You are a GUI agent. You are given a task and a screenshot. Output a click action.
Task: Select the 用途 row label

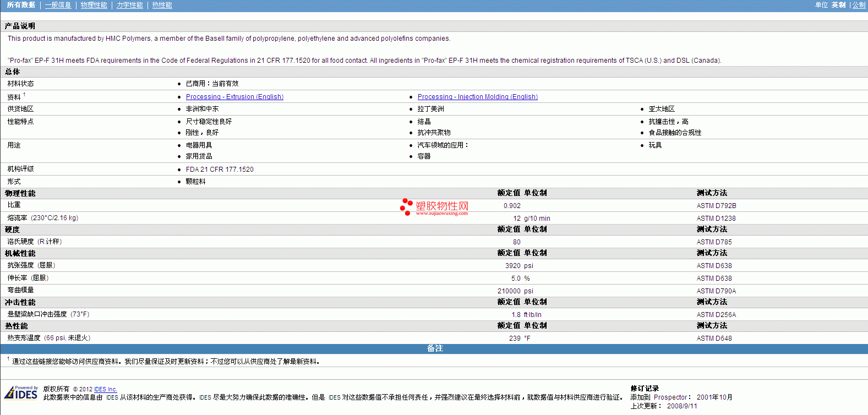coord(14,145)
